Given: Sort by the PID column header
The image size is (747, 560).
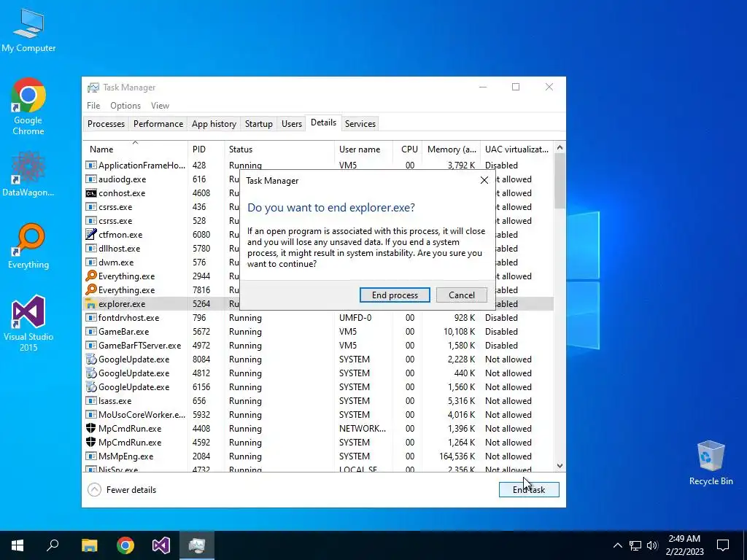Looking at the screenshot, I should (206, 149).
